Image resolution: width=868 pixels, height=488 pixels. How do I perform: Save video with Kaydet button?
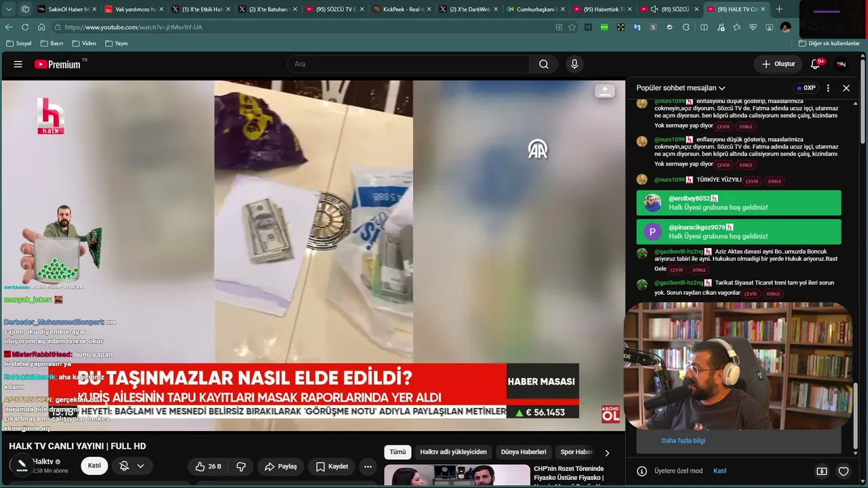pyautogui.click(x=332, y=466)
